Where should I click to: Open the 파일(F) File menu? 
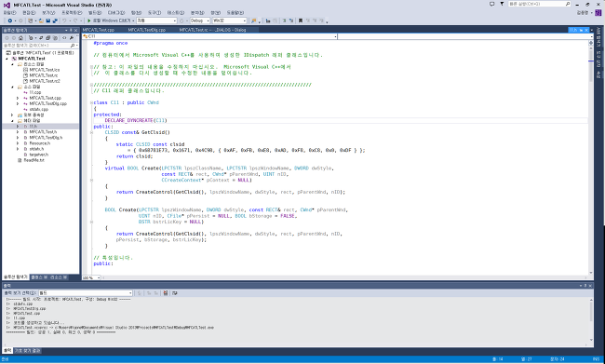pyautogui.click(x=9, y=13)
